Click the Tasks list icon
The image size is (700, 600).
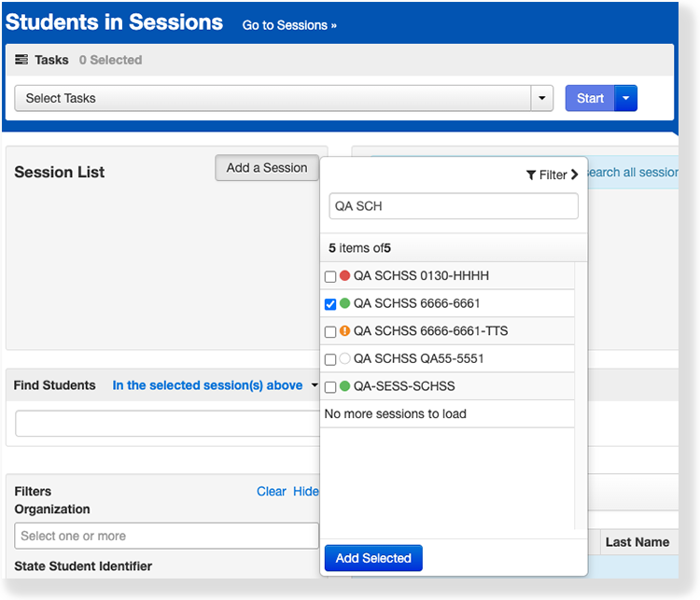[21, 60]
